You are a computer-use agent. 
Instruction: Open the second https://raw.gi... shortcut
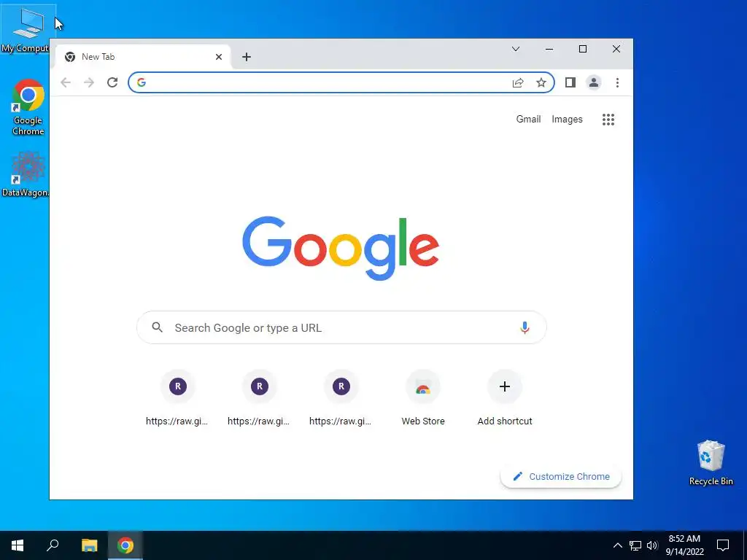tap(259, 397)
